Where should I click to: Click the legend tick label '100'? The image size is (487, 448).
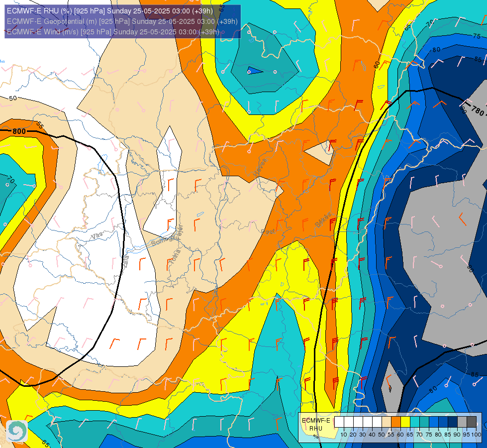pos(477,435)
